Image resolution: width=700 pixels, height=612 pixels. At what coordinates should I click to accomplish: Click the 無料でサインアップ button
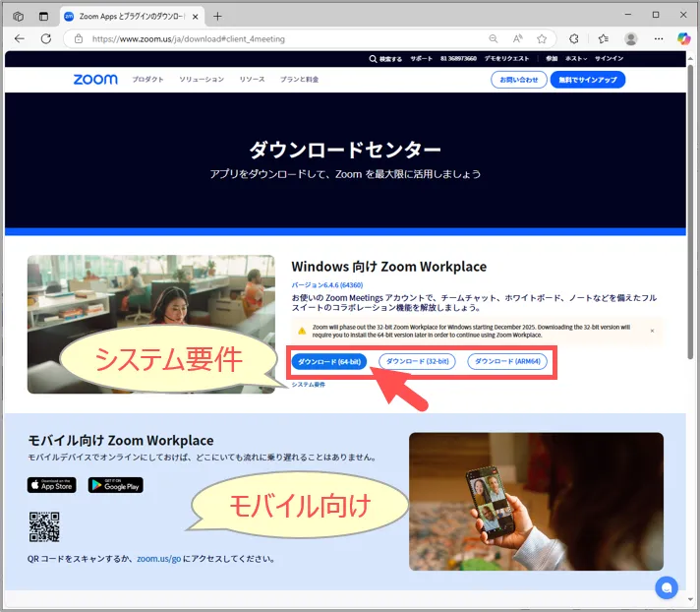[588, 80]
